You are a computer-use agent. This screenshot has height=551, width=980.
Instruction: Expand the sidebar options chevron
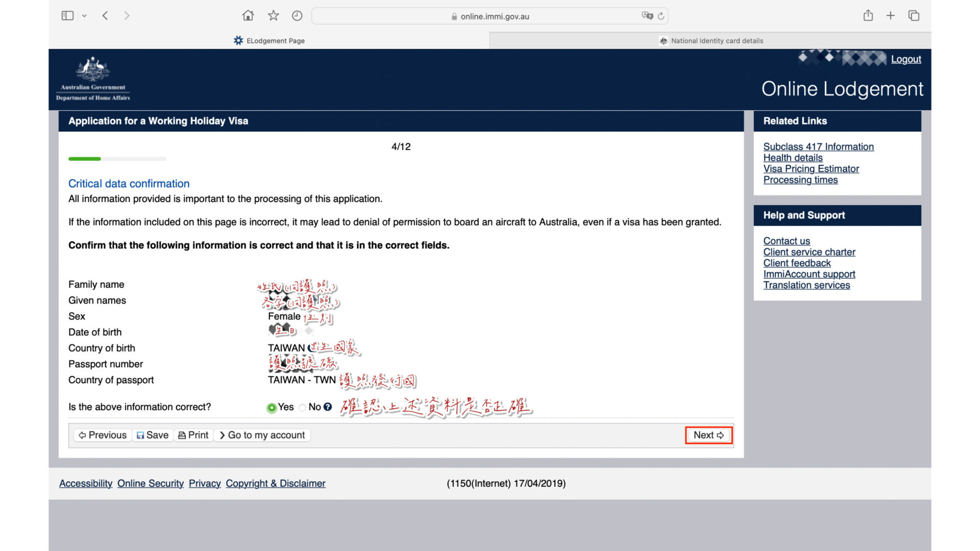pyautogui.click(x=84, y=16)
